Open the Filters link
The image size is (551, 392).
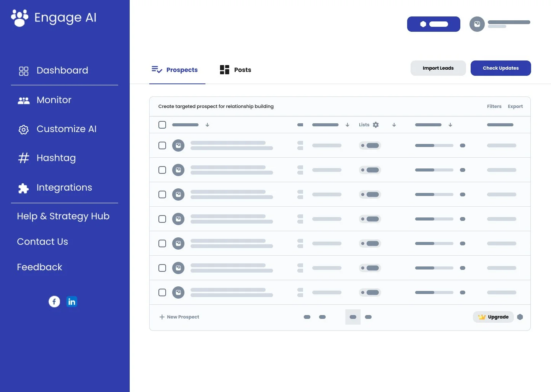(x=494, y=106)
